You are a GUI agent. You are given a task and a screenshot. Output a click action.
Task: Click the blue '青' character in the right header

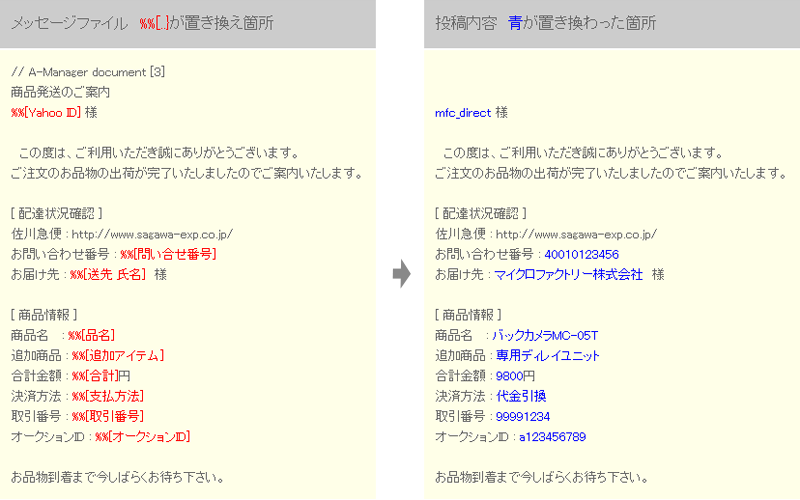(515, 23)
